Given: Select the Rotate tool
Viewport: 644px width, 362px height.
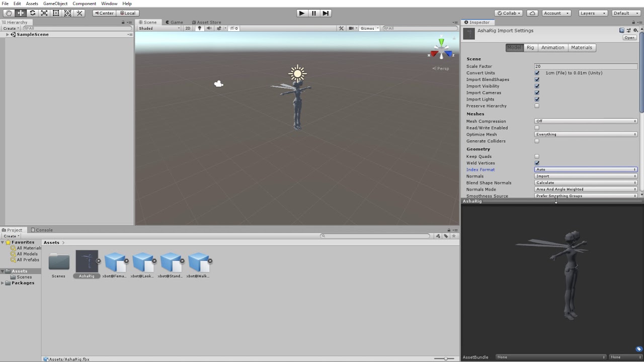Looking at the screenshot, I should coord(32,13).
